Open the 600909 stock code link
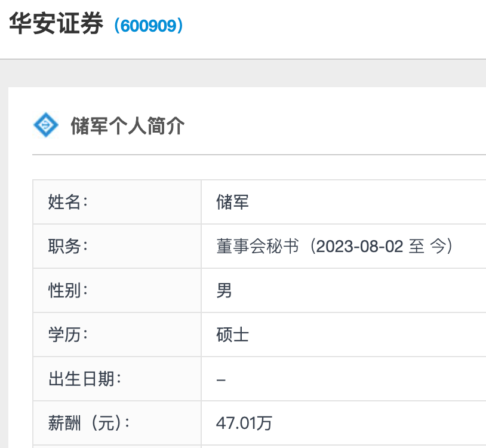This screenshot has height=448, width=486. pyautogui.click(x=149, y=26)
